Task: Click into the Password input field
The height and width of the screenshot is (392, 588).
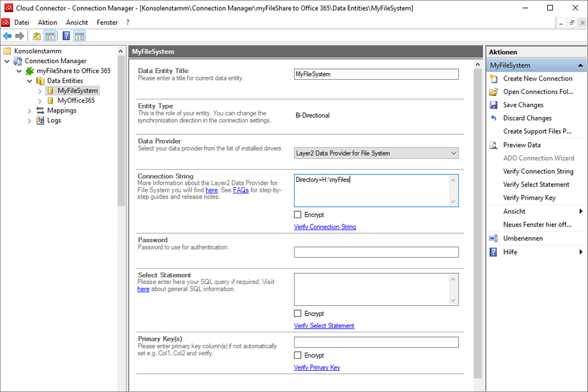Action: tap(376, 252)
